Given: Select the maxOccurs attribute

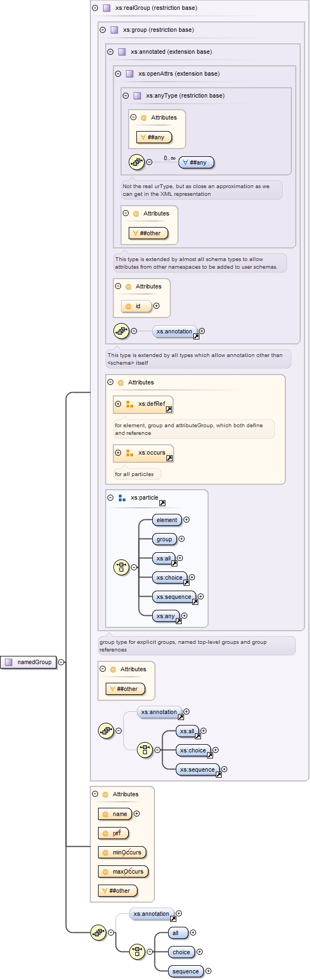Looking at the screenshot, I should (x=123, y=872).
